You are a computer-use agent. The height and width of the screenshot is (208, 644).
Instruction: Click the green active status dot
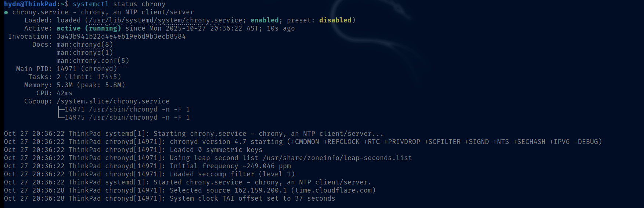[6, 13]
